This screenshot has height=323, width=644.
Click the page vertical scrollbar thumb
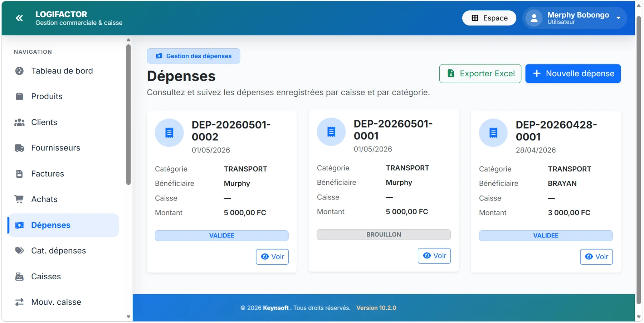639,159
